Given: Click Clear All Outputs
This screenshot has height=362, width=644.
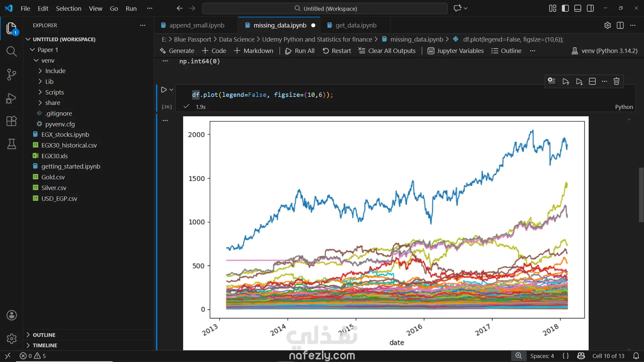Looking at the screenshot, I should (x=387, y=51).
